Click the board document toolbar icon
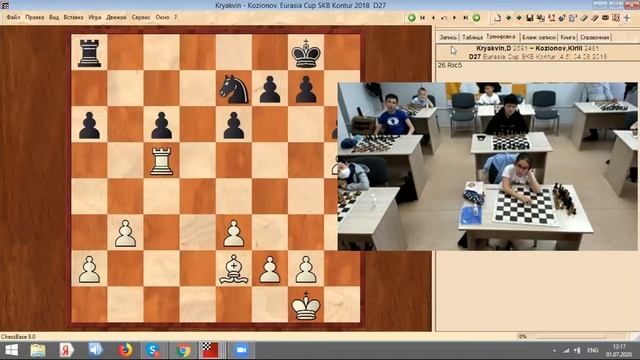 (573, 18)
